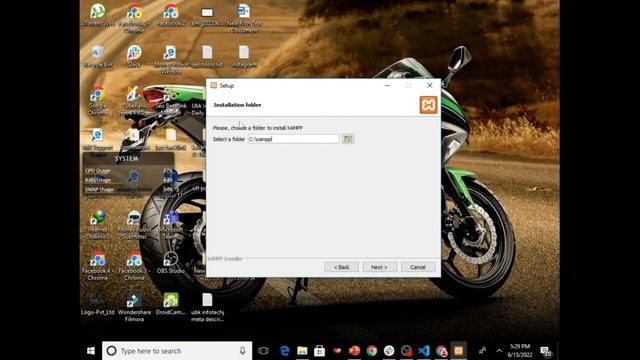Minimize the Setup window
The width and height of the screenshot is (640, 360).
click(387, 85)
